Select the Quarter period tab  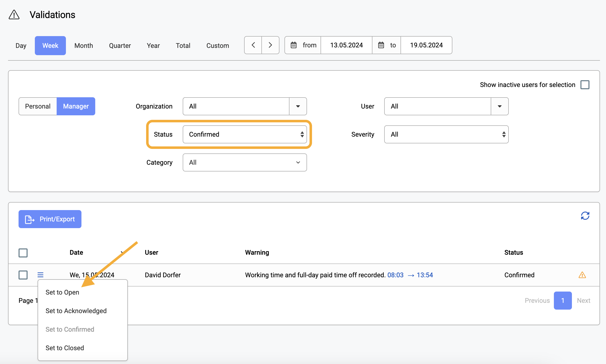[x=120, y=46]
